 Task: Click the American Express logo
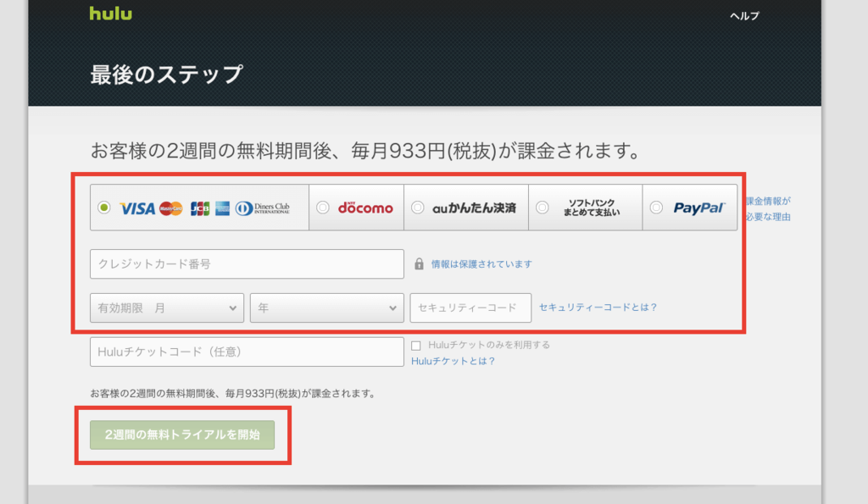point(223,208)
